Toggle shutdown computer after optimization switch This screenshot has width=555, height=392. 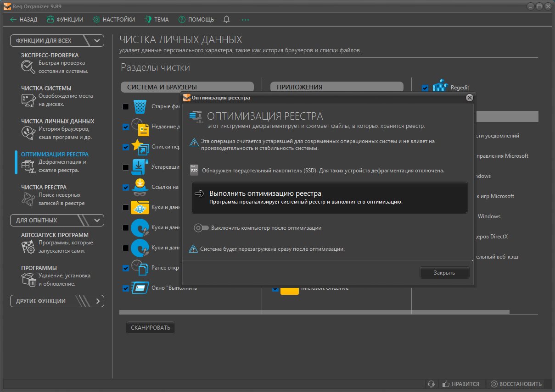(201, 228)
